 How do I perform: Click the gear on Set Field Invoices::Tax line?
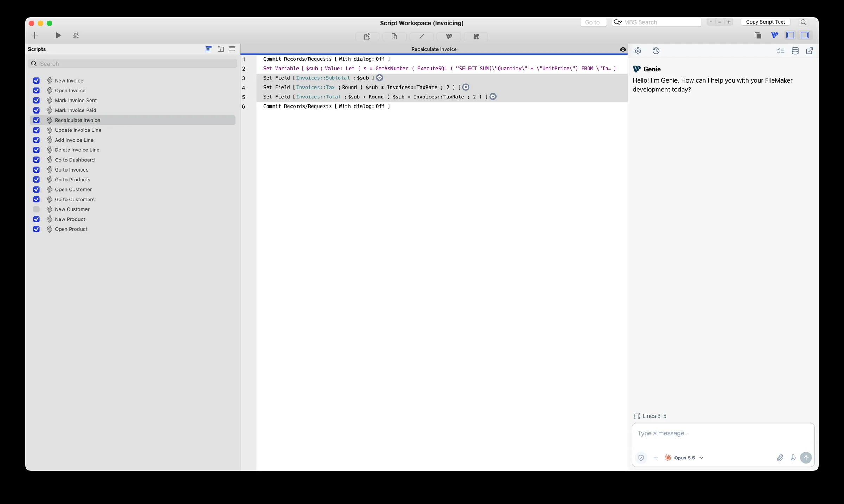click(466, 87)
